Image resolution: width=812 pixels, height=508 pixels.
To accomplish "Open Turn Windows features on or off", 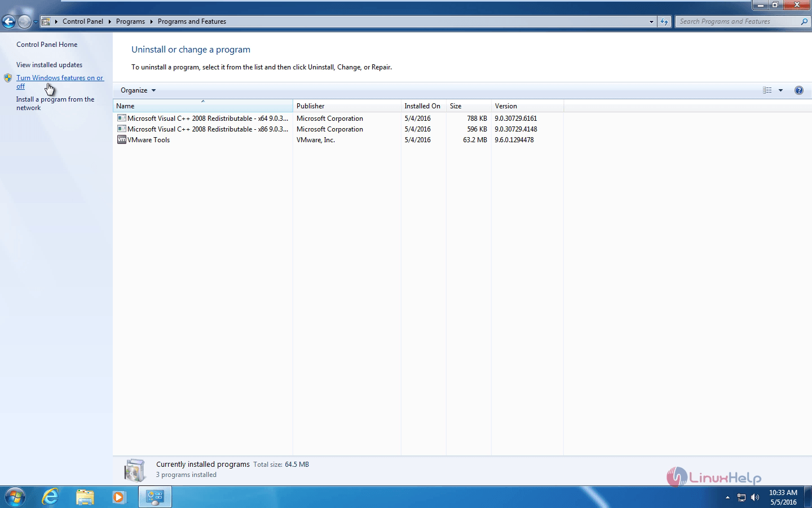I will pyautogui.click(x=60, y=82).
